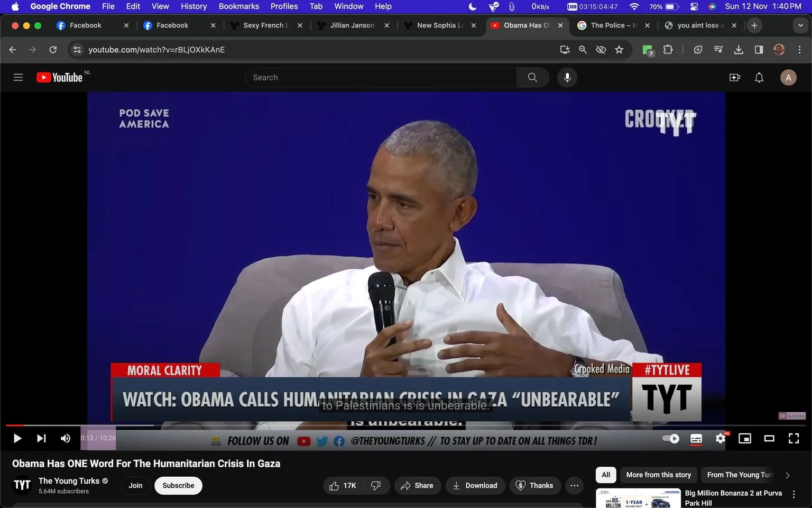Open a new tab

(x=754, y=25)
